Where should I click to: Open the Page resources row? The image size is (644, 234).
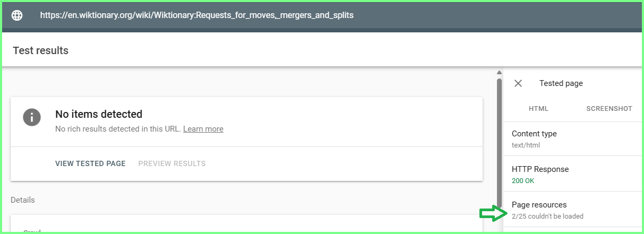click(573, 210)
